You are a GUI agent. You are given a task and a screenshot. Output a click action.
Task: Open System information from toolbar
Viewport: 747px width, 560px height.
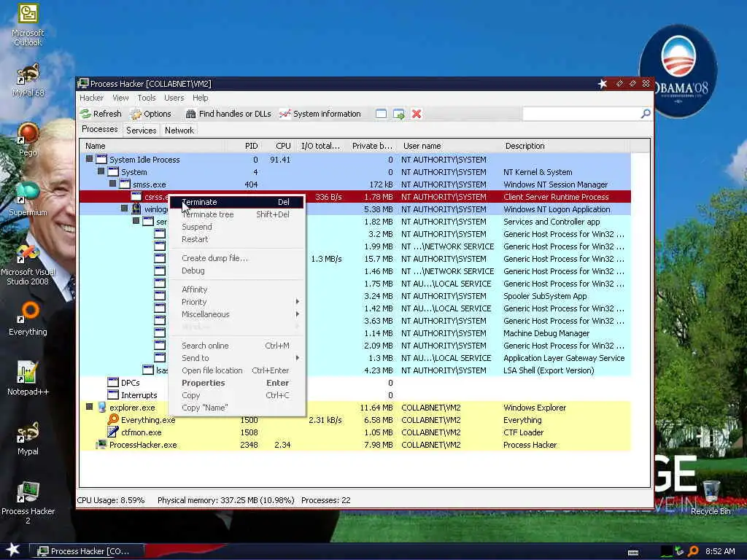point(320,114)
